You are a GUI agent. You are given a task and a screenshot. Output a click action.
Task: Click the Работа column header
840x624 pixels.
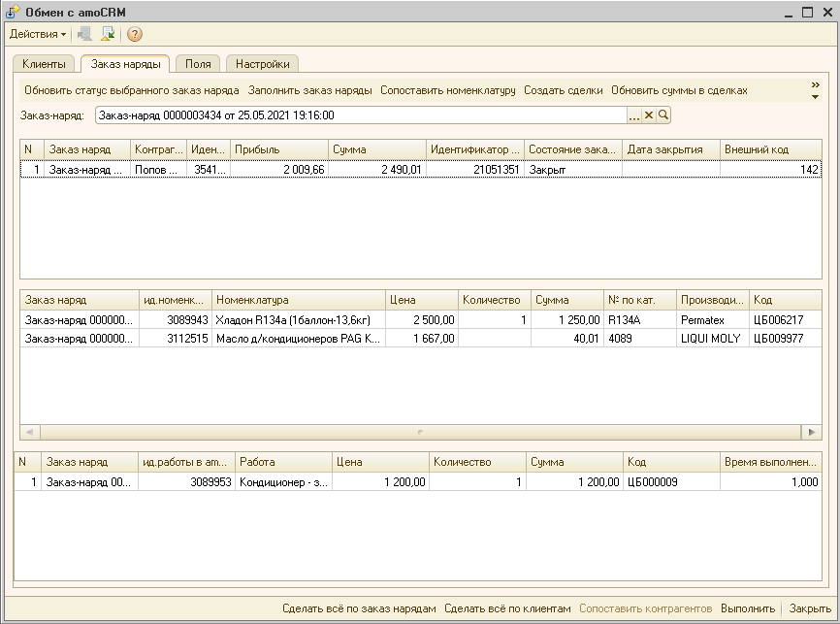point(283,462)
